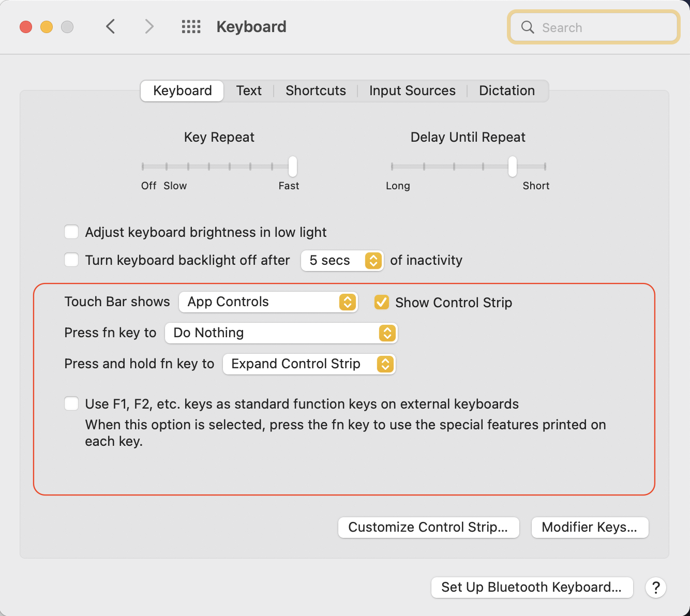Open the Input Sources tab
The height and width of the screenshot is (616, 690).
[x=412, y=91]
